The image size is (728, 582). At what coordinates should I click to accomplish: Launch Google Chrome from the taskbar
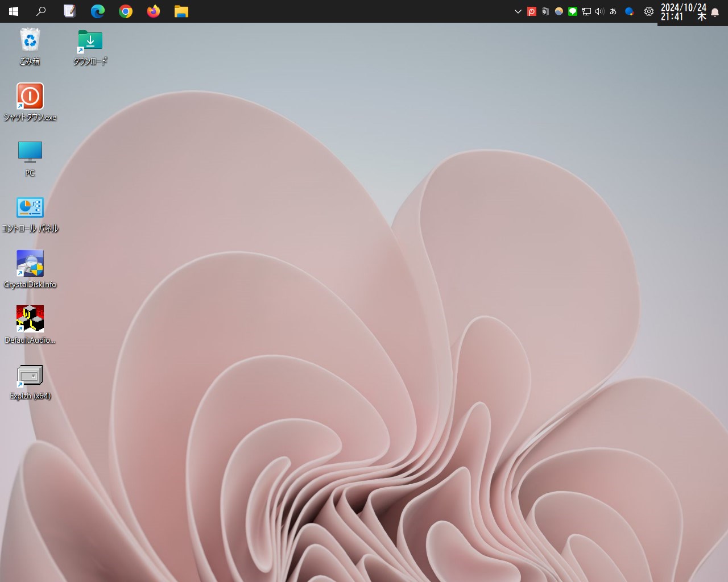click(x=126, y=11)
